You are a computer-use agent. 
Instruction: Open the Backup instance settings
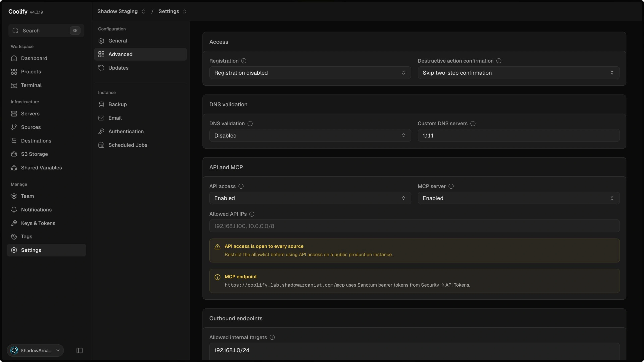140,104
